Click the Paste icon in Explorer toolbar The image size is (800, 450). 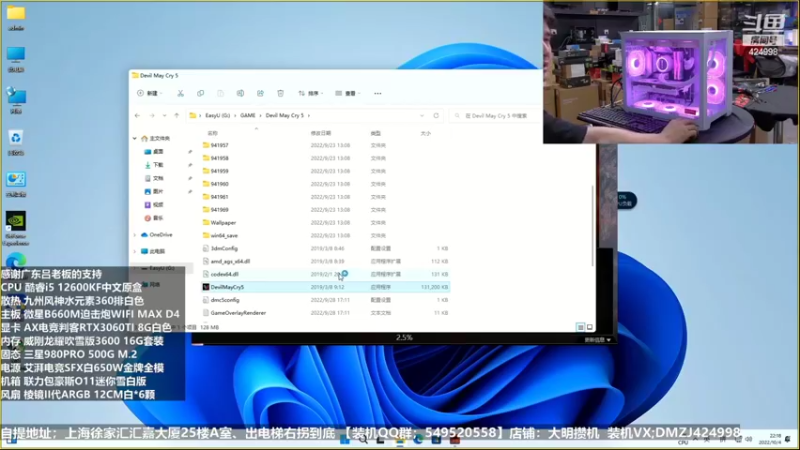(220, 93)
